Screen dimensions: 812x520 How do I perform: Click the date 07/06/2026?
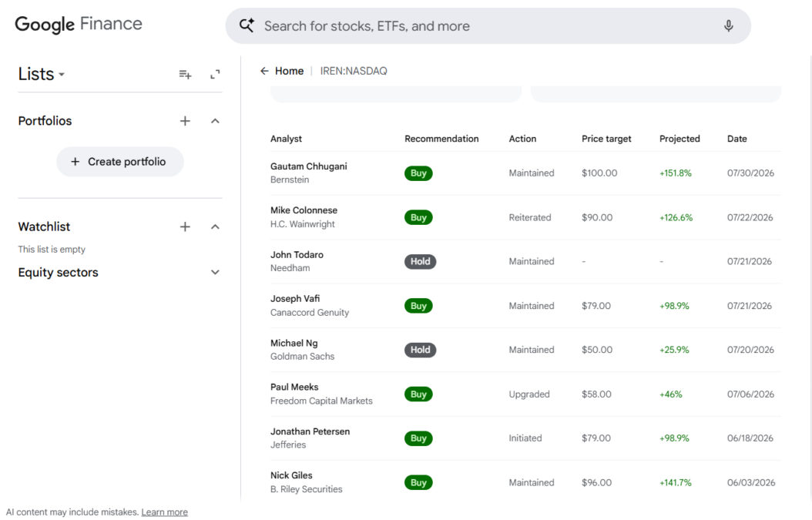tap(750, 394)
